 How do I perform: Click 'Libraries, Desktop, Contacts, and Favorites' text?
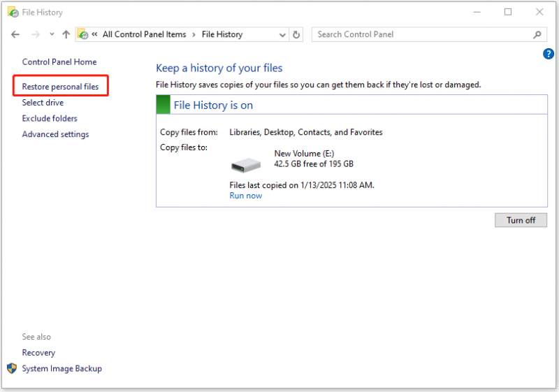click(x=306, y=132)
